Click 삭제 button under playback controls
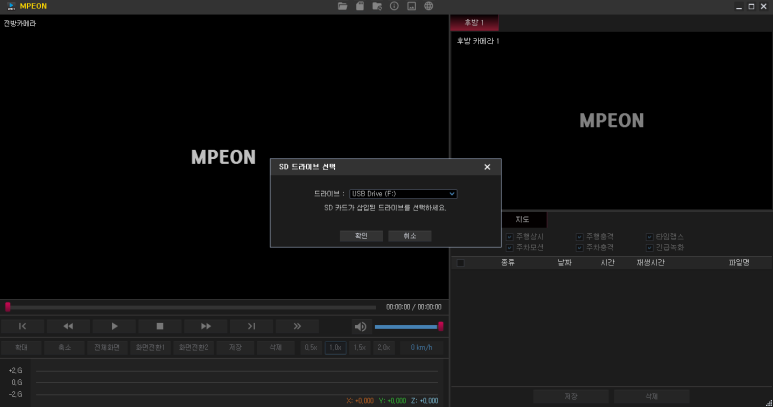Image resolution: width=773 pixels, height=407 pixels. coord(276,348)
